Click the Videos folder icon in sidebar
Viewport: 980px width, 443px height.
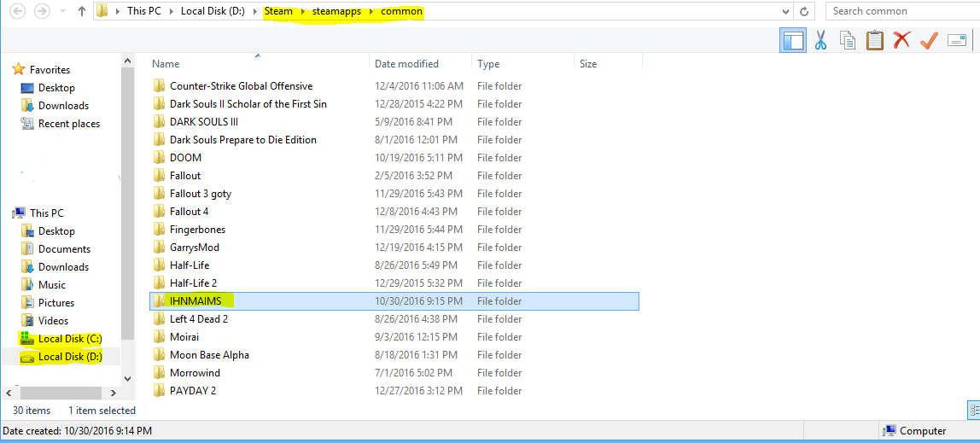pyautogui.click(x=26, y=321)
